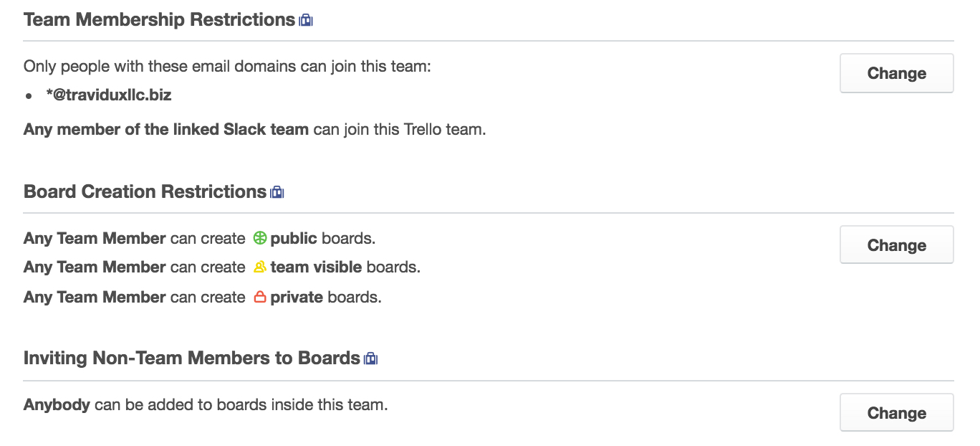Click the Board Creation Restrictions heading
This screenshot has height=446, width=980.
145,192
